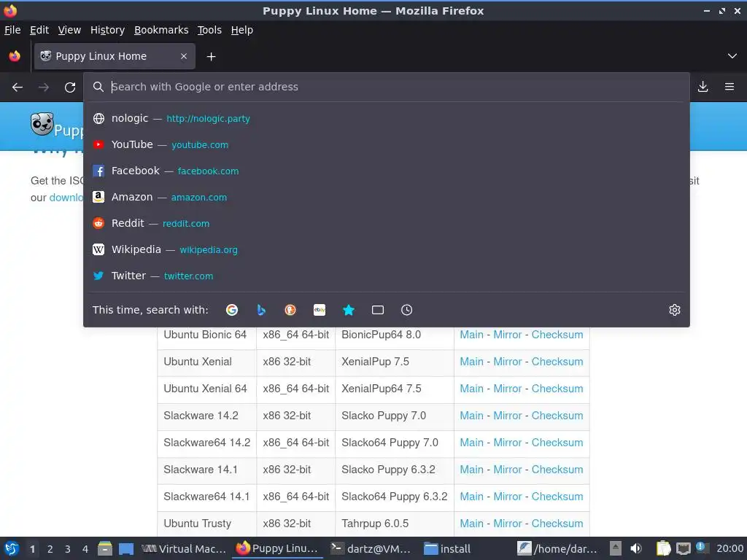Open the network monitor tray icon
This screenshot has height=560, width=747.
coord(683,548)
